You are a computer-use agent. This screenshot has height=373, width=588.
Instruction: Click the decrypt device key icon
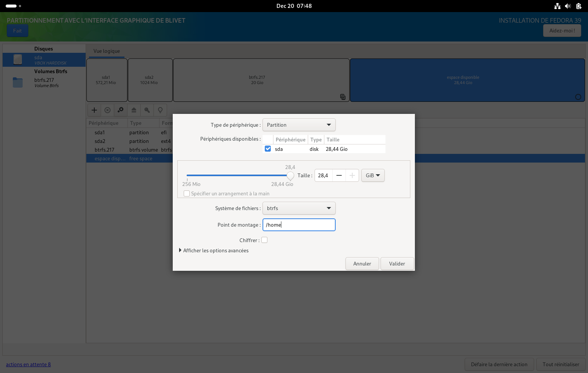147,110
